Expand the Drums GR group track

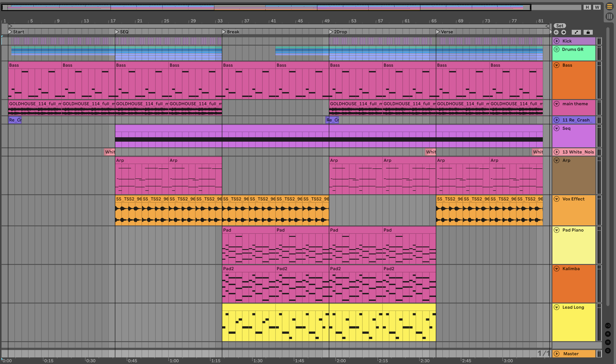pyautogui.click(x=557, y=49)
